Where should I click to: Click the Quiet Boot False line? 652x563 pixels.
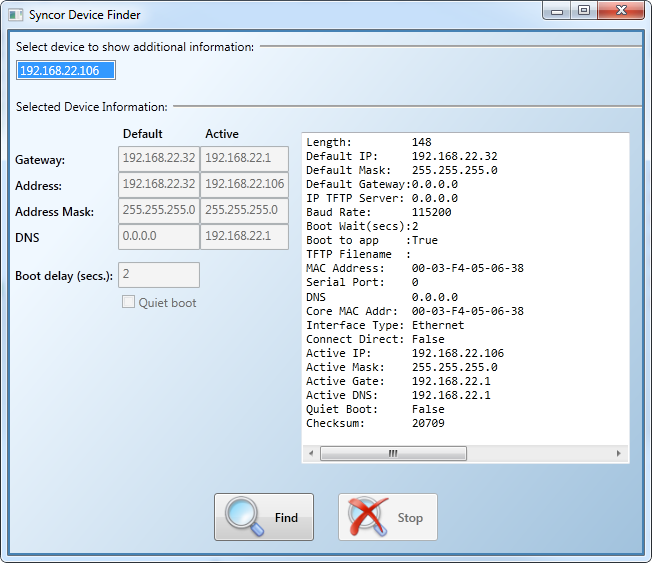coord(375,409)
